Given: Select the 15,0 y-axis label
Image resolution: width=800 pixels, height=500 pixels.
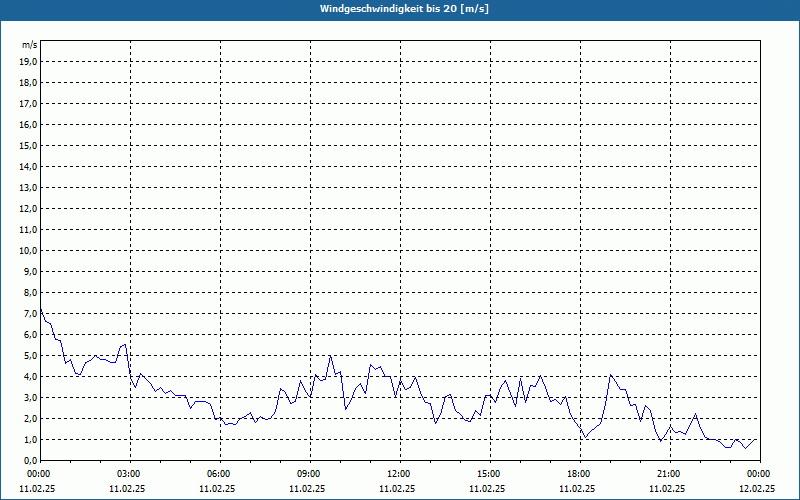Looking at the screenshot, I should [28, 145].
